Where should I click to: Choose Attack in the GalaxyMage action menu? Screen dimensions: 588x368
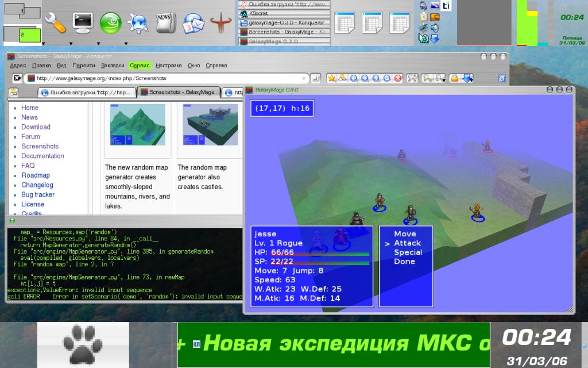click(x=407, y=243)
